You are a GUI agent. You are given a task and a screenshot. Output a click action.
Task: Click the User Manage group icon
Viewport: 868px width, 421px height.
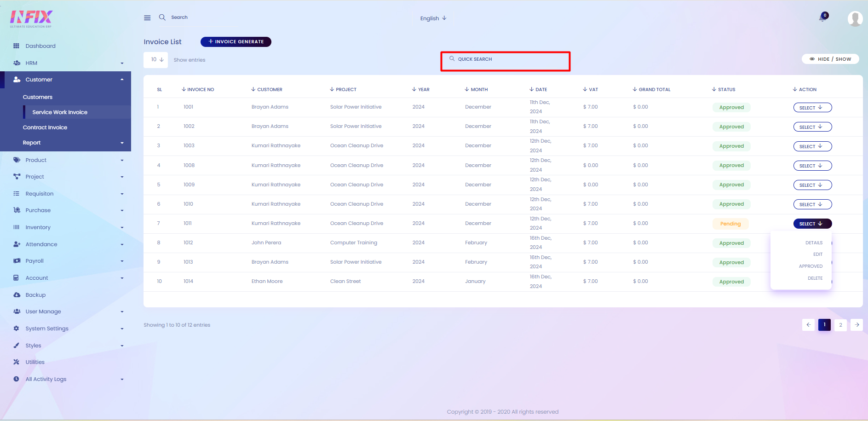point(17,311)
